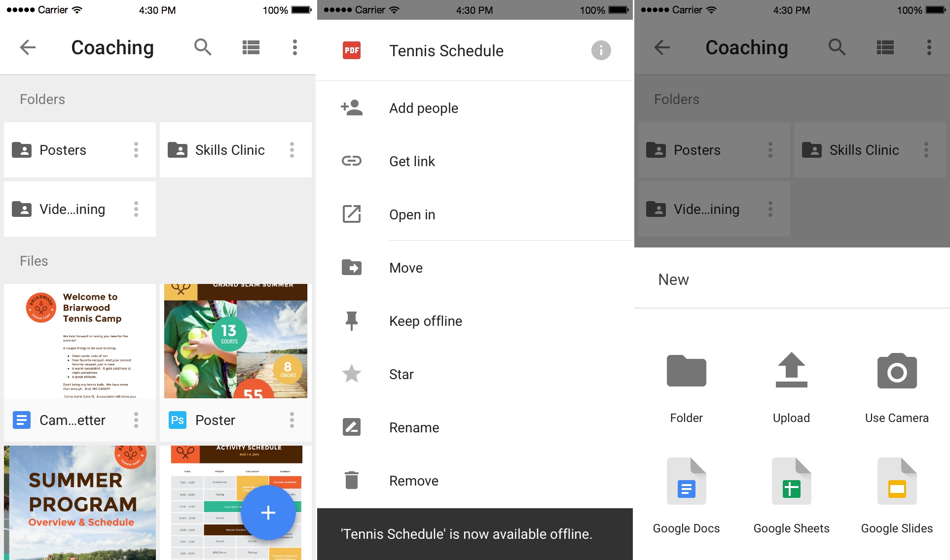Image resolution: width=950 pixels, height=560 pixels.
Task: Tap the info button for Tennis Schedule
Action: (601, 49)
